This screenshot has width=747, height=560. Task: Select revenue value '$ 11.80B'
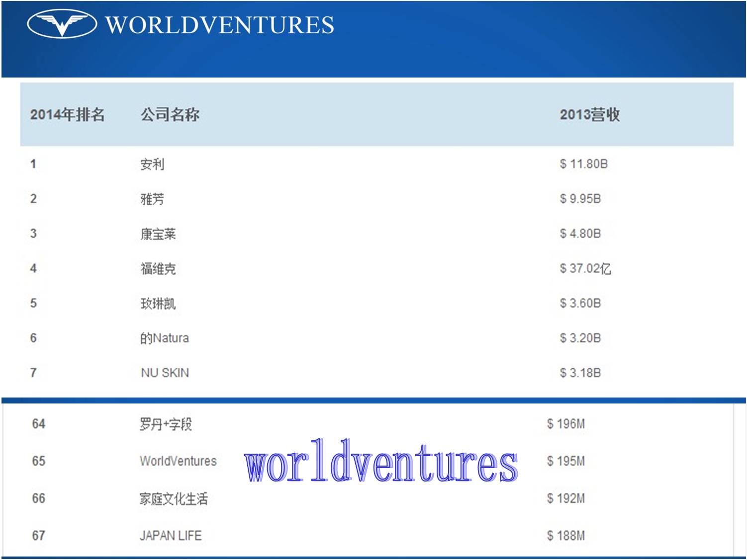point(584,164)
